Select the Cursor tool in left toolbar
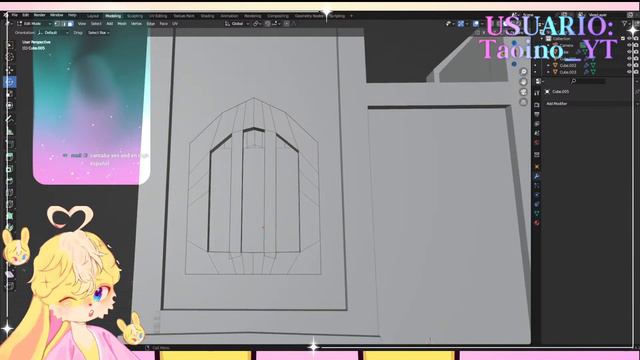The image size is (640, 360). tap(10, 57)
